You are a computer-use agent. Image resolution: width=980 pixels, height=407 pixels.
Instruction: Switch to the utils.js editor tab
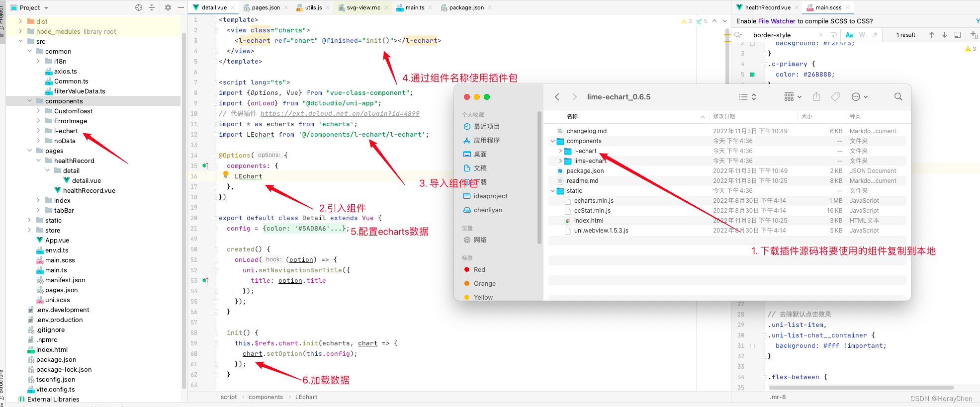313,7
